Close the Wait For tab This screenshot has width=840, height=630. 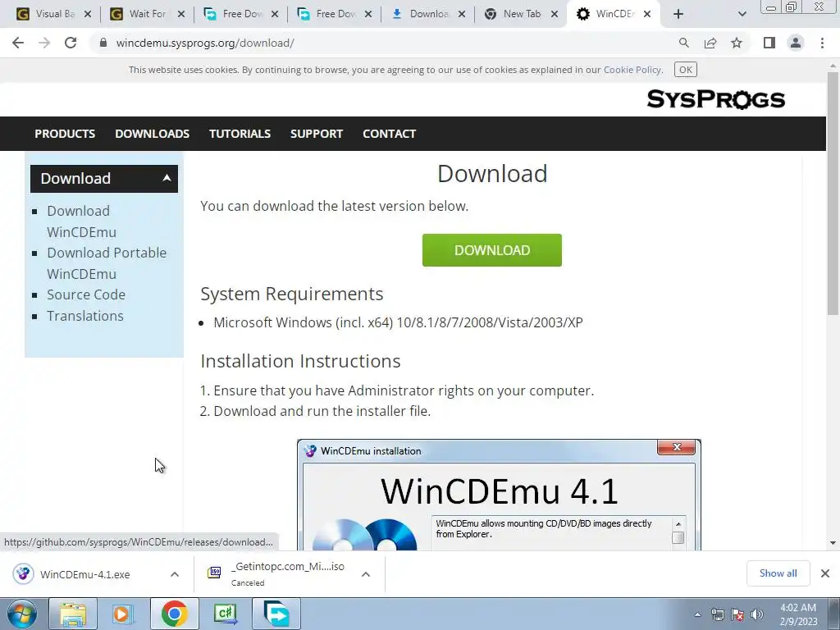coord(181,14)
